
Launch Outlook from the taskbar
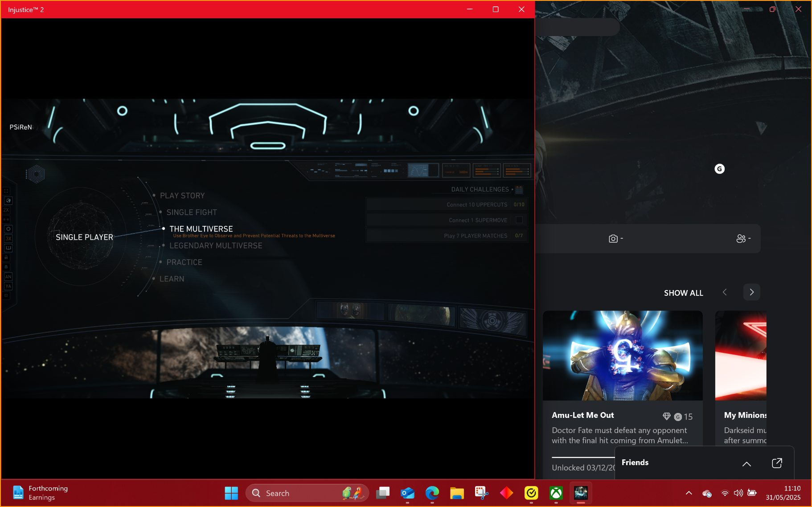click(x=407, y=493)
